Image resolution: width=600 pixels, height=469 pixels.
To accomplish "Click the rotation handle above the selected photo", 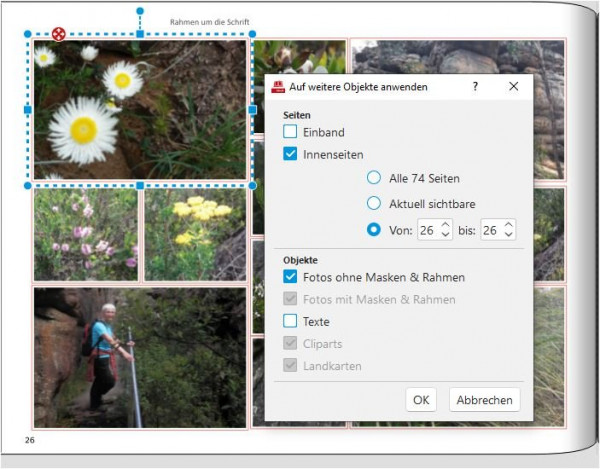I will pos(140,11).
